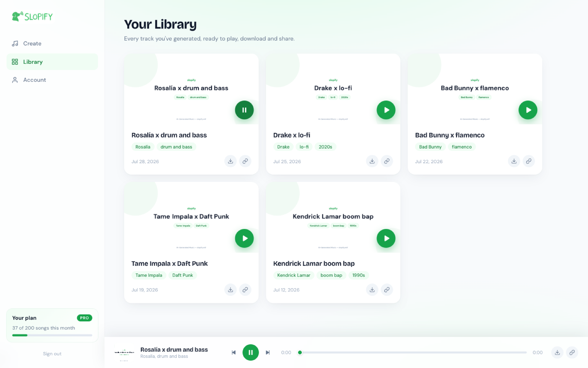This screenshot has height=368, width=588.
Task: Download Tame Impala x Daft Punk
Action: (x=231, y=290)
